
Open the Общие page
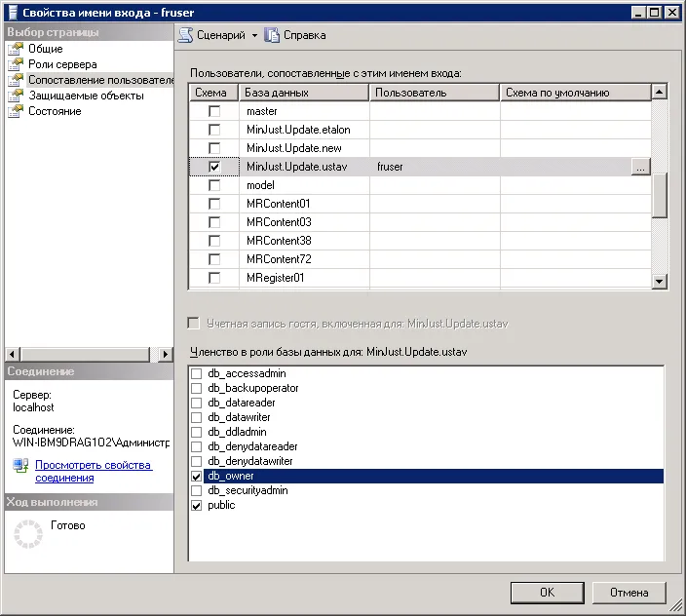tap(46, 49)
